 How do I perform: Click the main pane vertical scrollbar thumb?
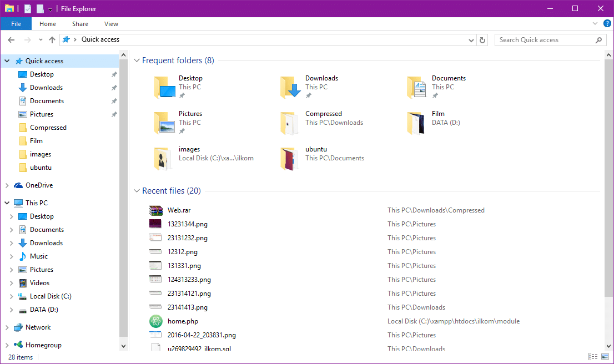pyautogui.click(x=608, y=179)
